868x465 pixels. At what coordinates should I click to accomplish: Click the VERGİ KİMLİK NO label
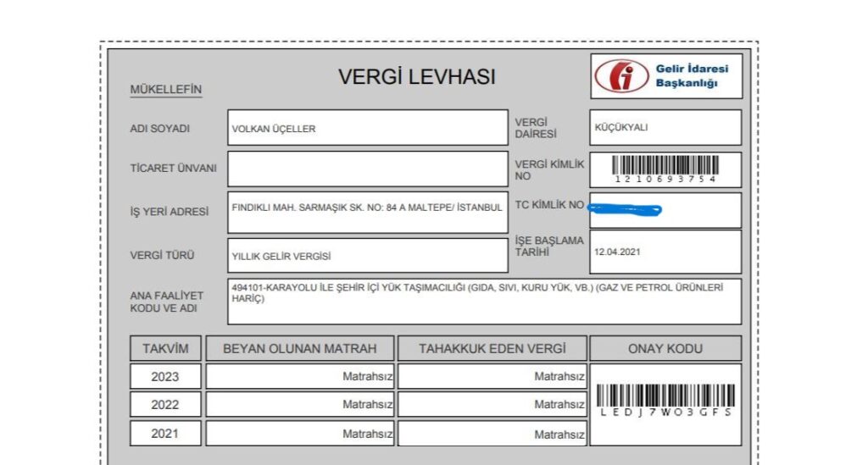(549, 170)
